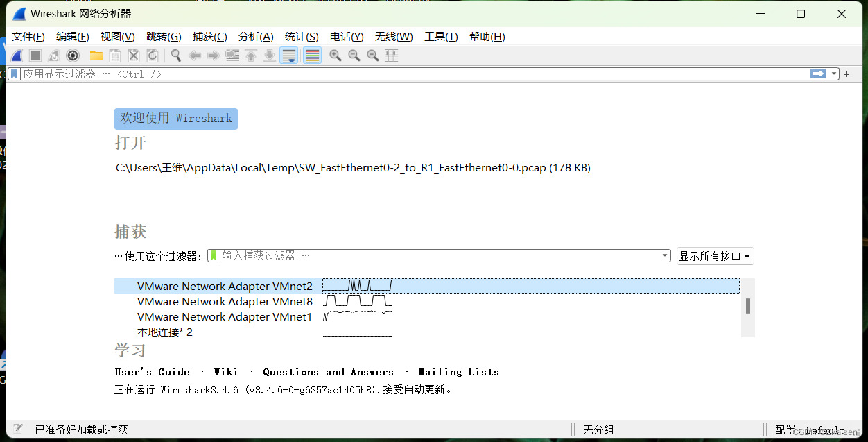Start capturing packets with the shark fin icon
The image size is (868, 442).
click(x=17, y=56)
